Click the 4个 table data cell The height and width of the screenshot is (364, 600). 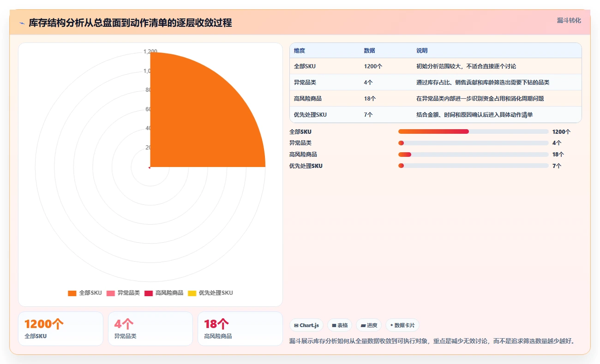368,83
